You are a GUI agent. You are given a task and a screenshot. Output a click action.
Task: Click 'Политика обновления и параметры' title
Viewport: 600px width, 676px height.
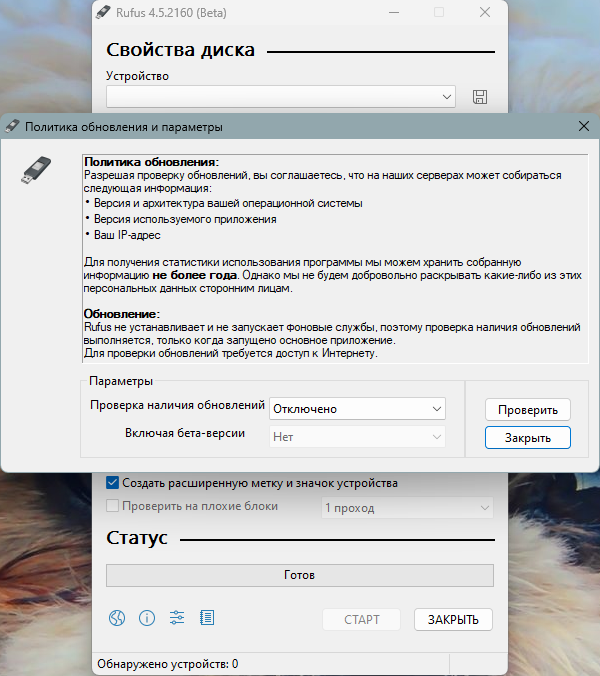[124, 127]
